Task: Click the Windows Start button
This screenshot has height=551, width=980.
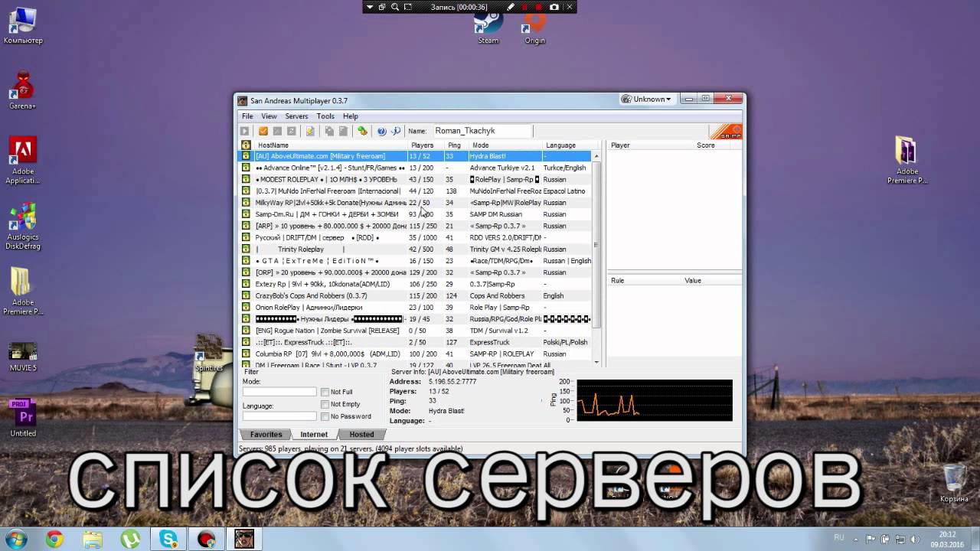Action: click(x=17, y=539)
